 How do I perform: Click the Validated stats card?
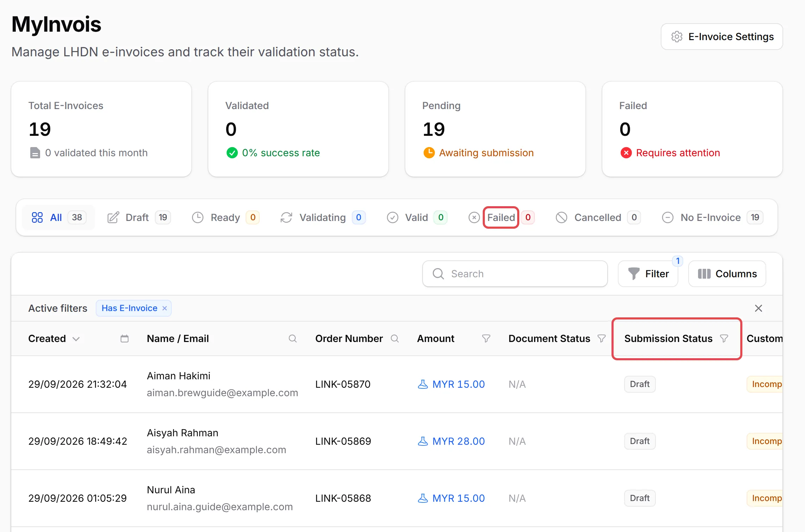pos(298,129)
